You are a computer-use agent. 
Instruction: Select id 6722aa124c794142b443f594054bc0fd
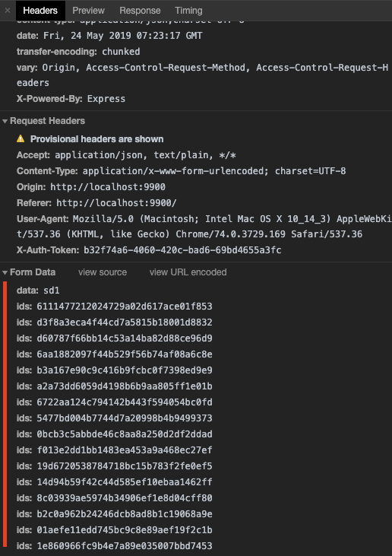point(125,402)
